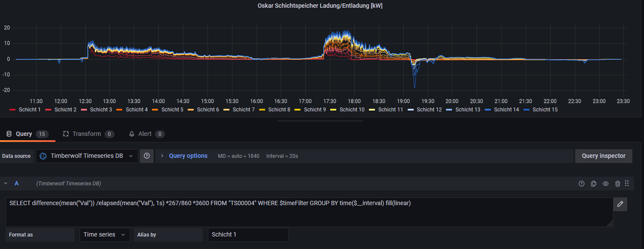Click the Alert bell icon
644x249 pixels.
(x=132, y=134)
